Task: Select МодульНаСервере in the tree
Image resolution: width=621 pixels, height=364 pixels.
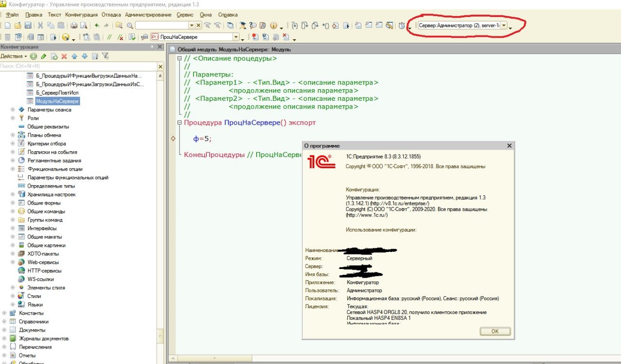Action: 57,101
